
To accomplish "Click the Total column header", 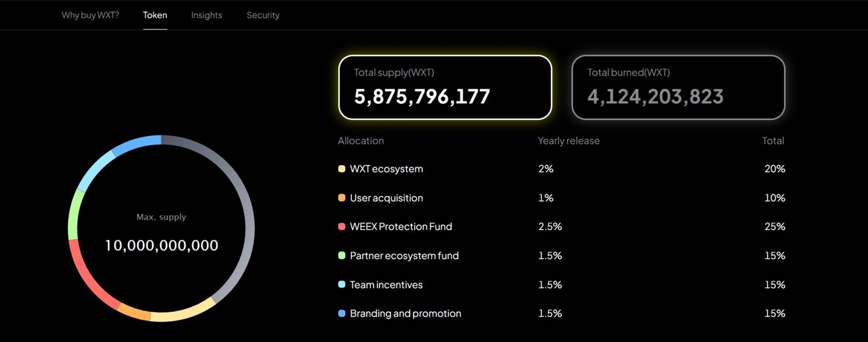I will pos(773,140).
